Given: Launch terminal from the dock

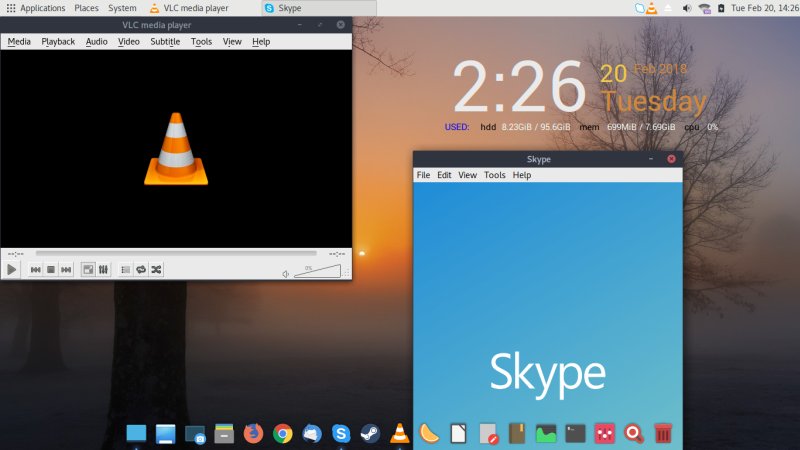Looking at the screenshot, I should click(x=575, y=433).
